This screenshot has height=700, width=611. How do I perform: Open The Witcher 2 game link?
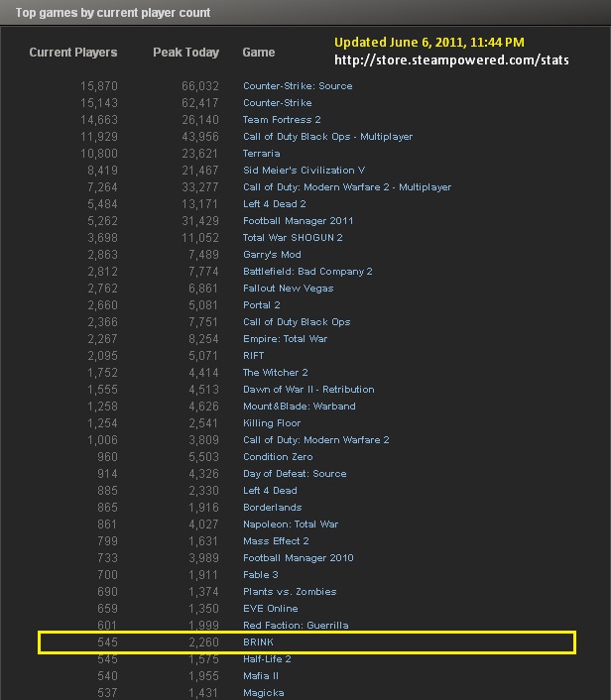276,373
